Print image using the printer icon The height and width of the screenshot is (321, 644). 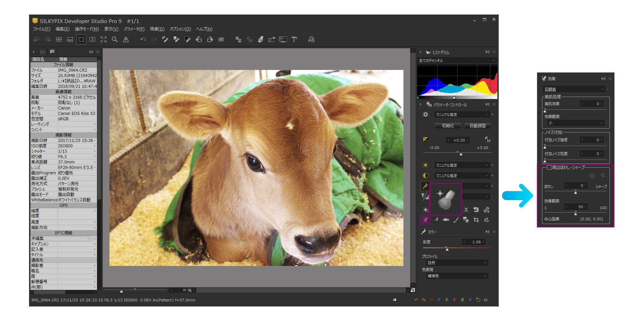tap(261, 40)
